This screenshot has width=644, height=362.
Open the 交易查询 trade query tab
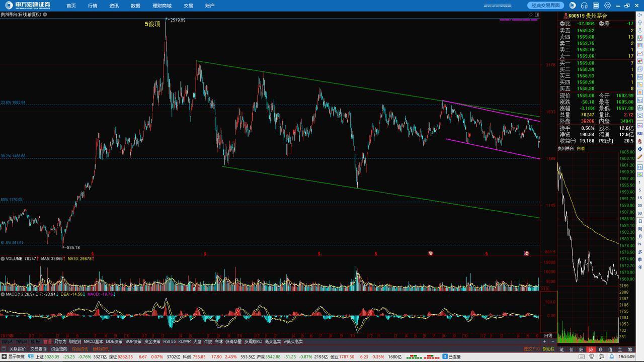click(38, 349)
